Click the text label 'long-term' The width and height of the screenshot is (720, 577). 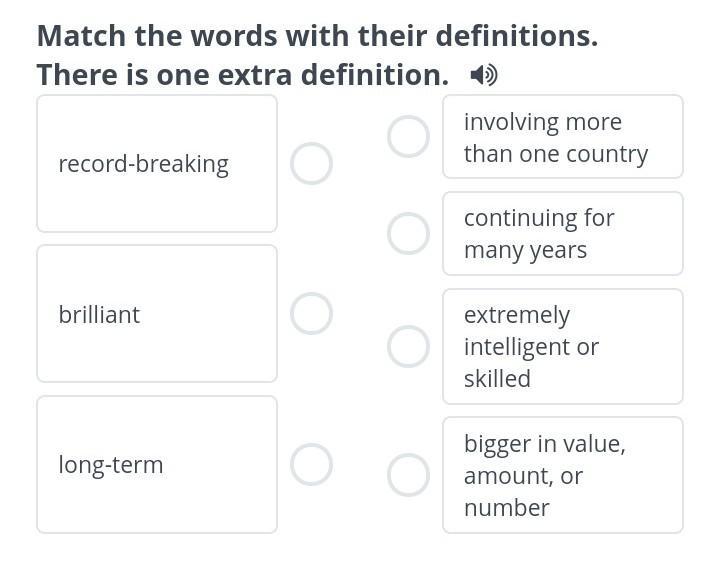(110, 465)
